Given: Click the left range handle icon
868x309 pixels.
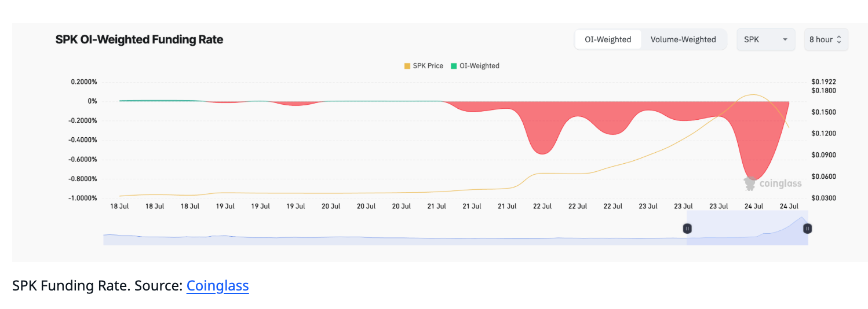Looking at the screenshot, I should click(687, 229).
